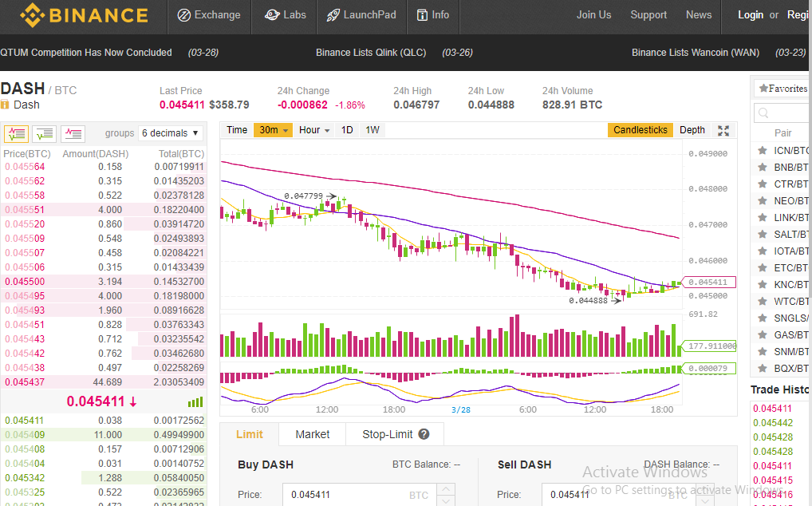Click the Buy DASH price input field
The width and height of the screenshot is (812, 506).
(360, 495)
